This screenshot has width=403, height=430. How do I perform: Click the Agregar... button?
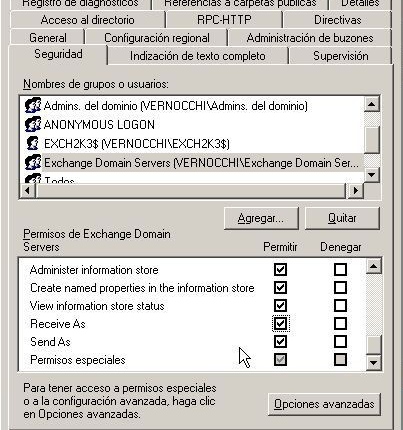[x=261, y=218]
